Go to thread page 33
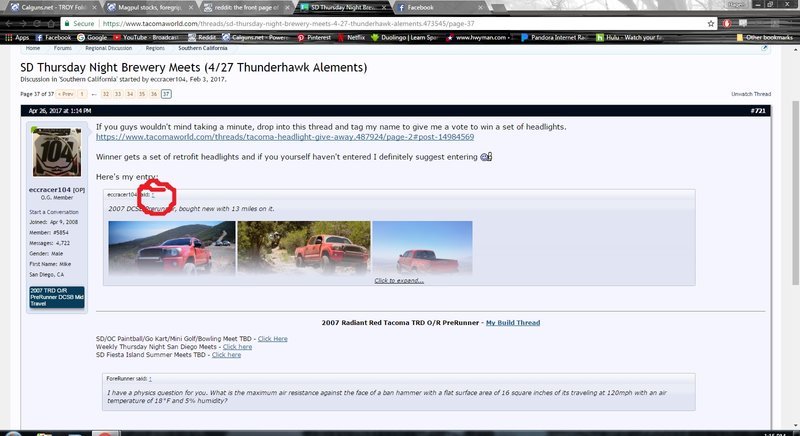The width and height of the screenshot is (800, 436). [118, 94]
